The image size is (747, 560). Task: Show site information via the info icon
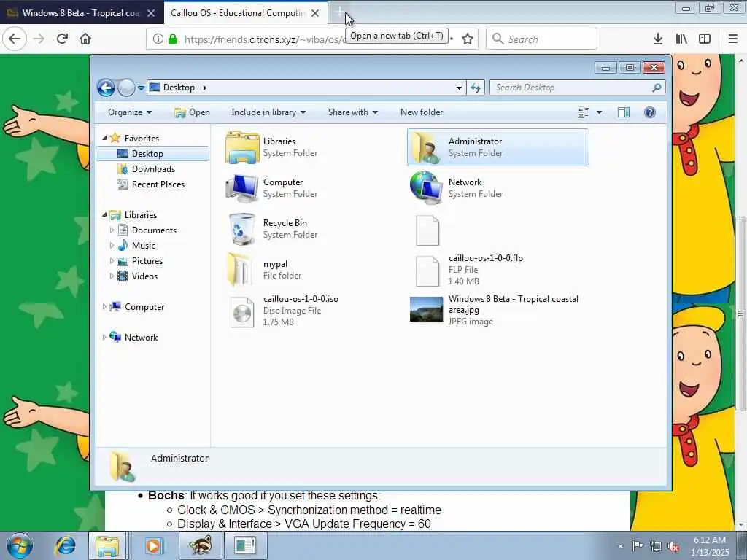click(x=158, y=39)
